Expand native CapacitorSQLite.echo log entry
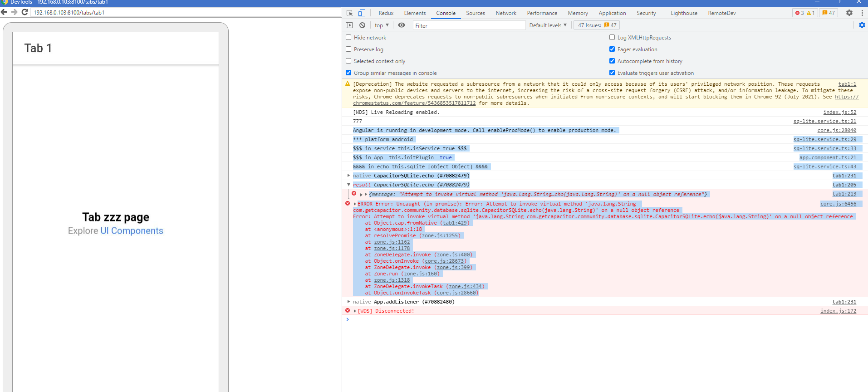The width and height of the screenshot is (868, 392). [x=348, y=176]
